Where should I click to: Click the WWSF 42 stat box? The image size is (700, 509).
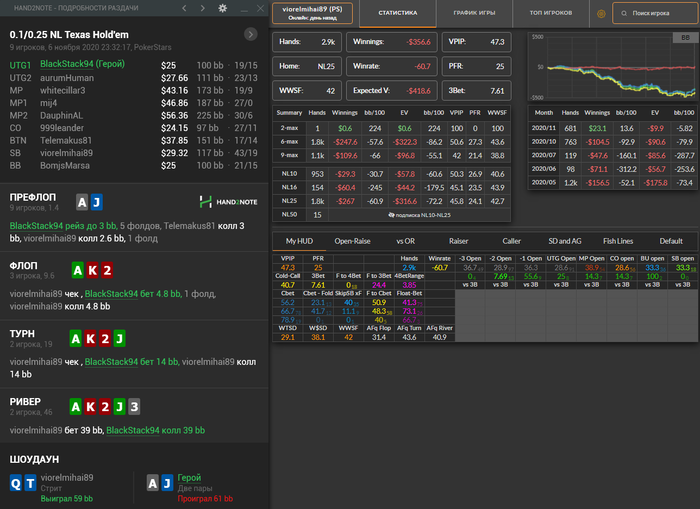[x=307, y=91]
